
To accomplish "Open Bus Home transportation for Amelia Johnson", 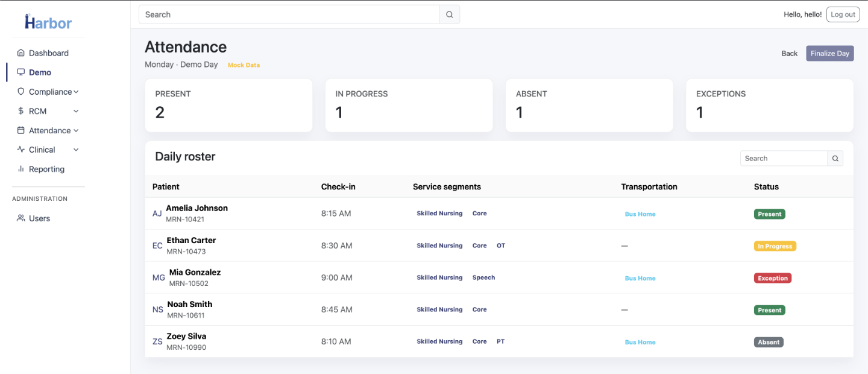I will [640, 214].
